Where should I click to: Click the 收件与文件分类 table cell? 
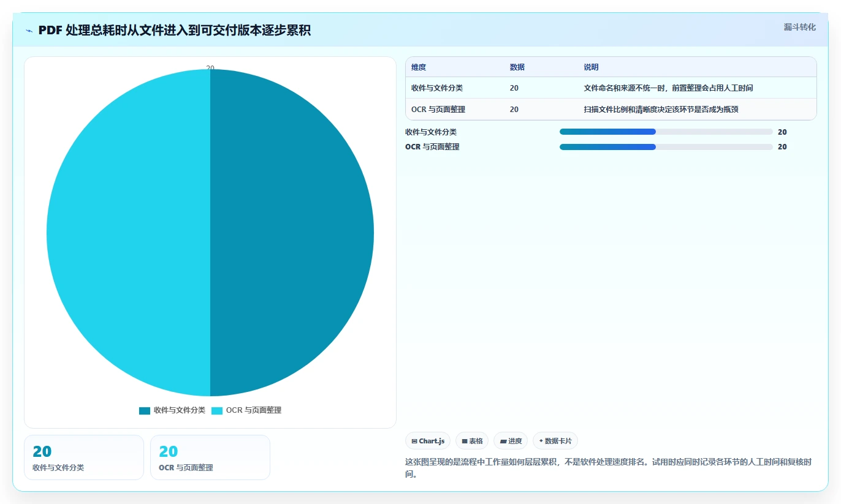point(437,88)
